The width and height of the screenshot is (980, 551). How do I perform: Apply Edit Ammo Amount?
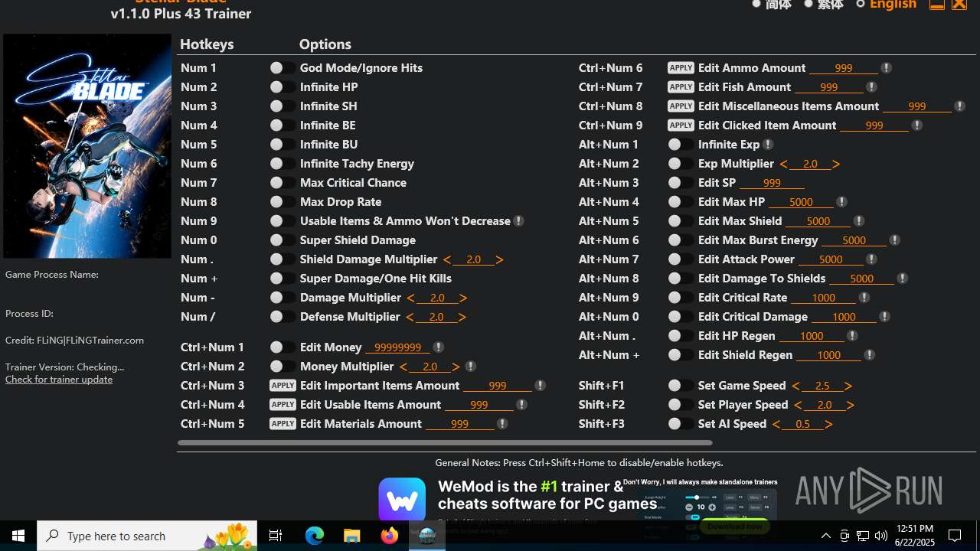tap(681, 68)
